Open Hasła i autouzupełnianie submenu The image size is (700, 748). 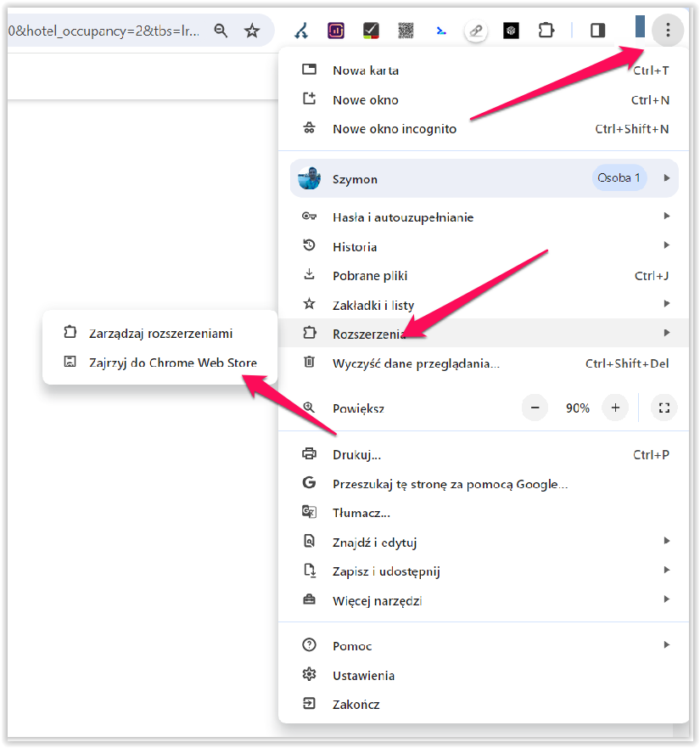coord(484,217)
